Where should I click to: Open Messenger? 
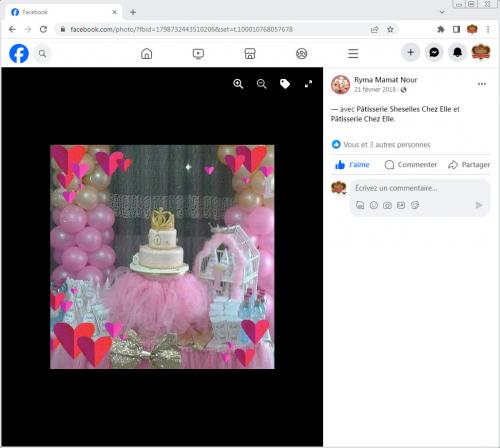[434, 52]
